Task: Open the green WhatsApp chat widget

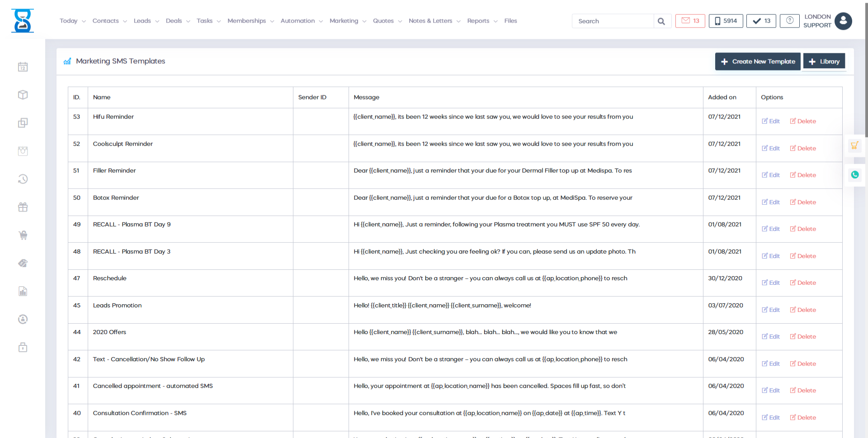Action: point(854,175)
